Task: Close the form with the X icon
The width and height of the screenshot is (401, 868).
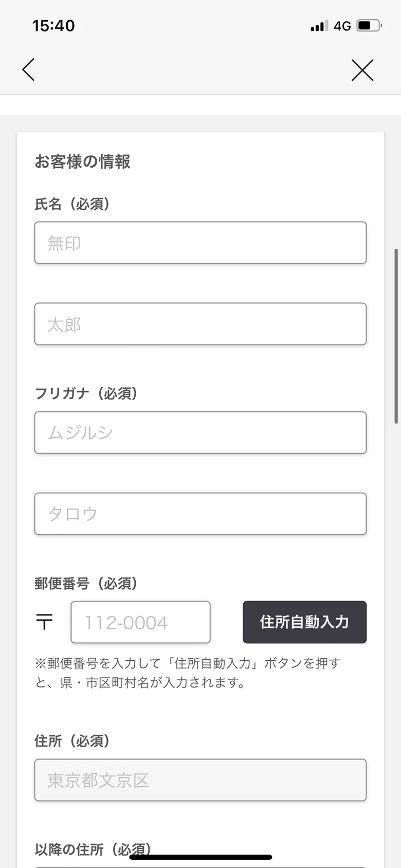Action: click(x=362, y=70)
